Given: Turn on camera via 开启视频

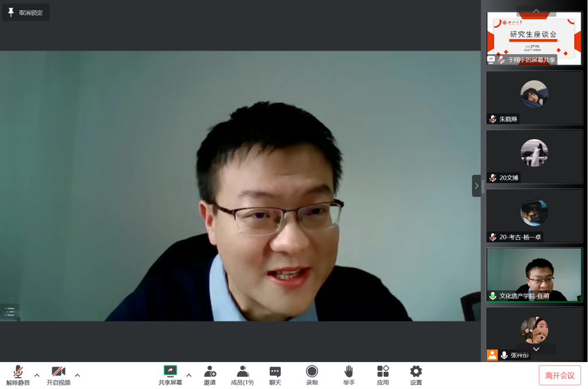Looking at the screenshot, I should [58, 372].
